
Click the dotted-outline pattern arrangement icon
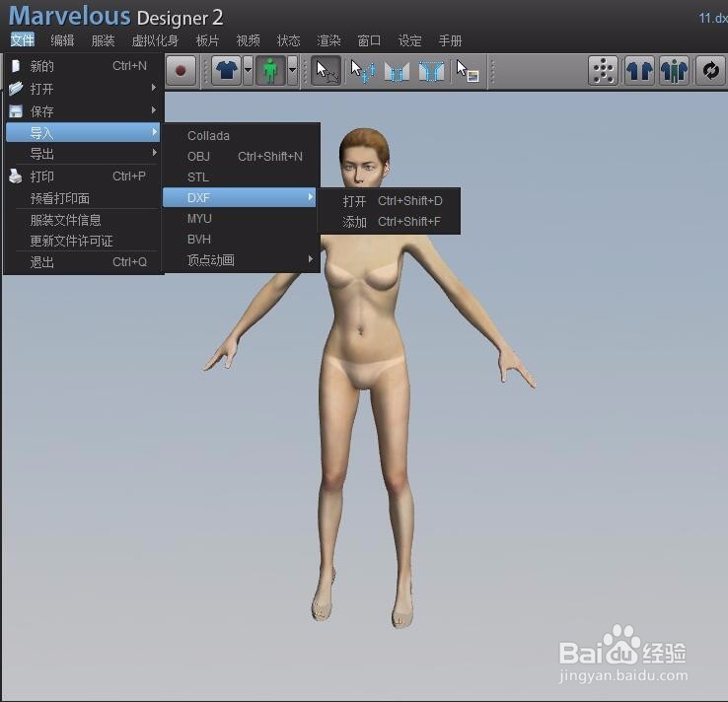(x=431, y=71)
